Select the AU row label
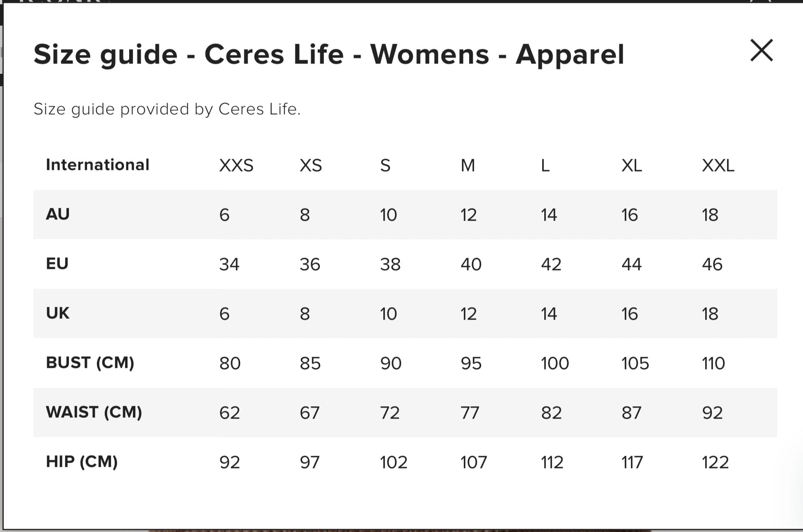This screenshot has height=532, width=803. (58, 214)
